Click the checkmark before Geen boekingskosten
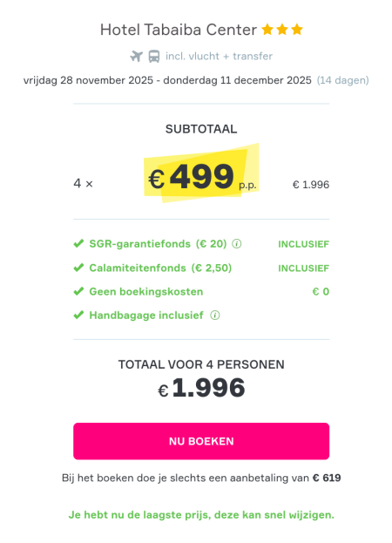The width and height of the screenshot is (392, 543). click(x=78, y=291)
